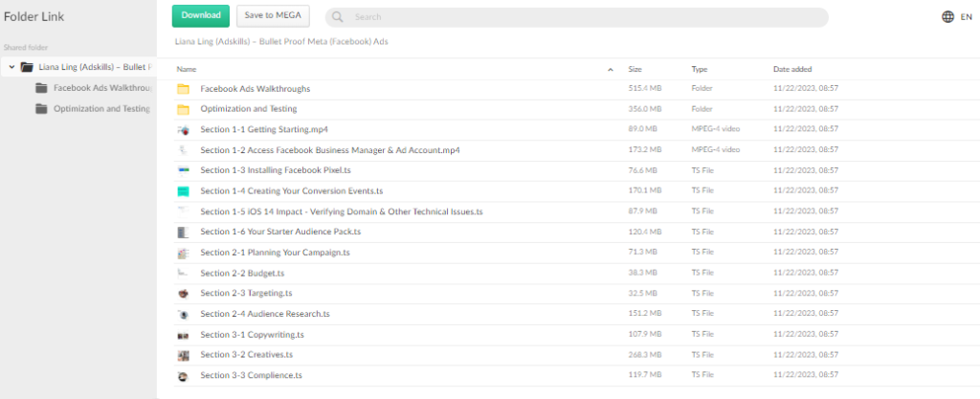Select the Section 2-3 Targeting.ts file row
Viewport: 980px width, 399px height.
402,294
